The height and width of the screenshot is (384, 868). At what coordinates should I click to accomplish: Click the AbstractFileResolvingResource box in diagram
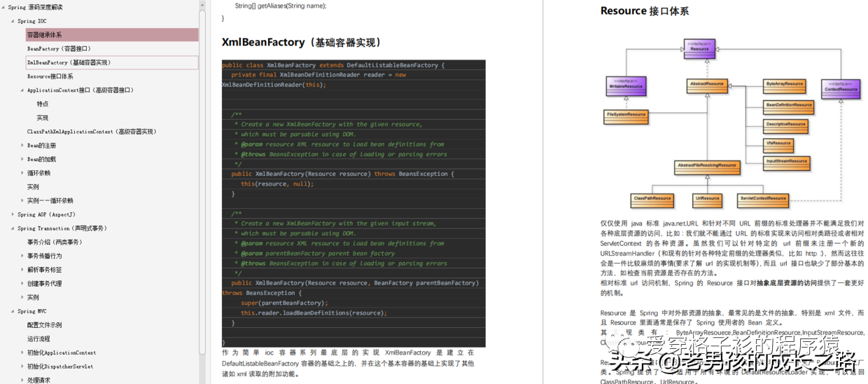(707, 167)
